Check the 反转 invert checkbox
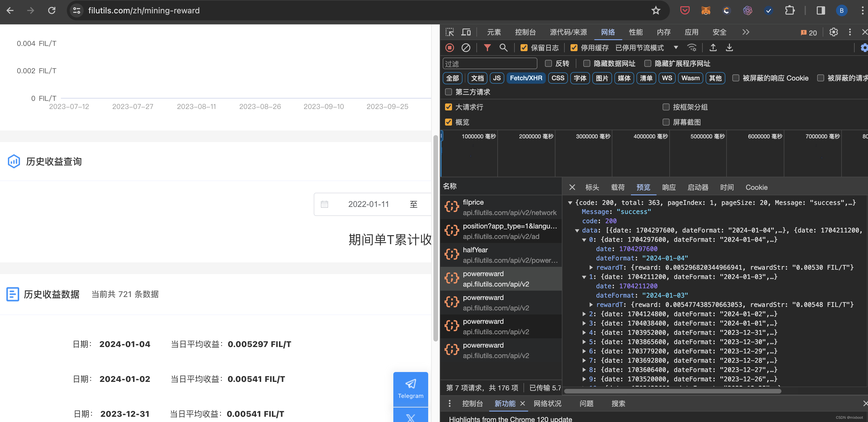Screen dimensions: 868x422 coord(548,63)
